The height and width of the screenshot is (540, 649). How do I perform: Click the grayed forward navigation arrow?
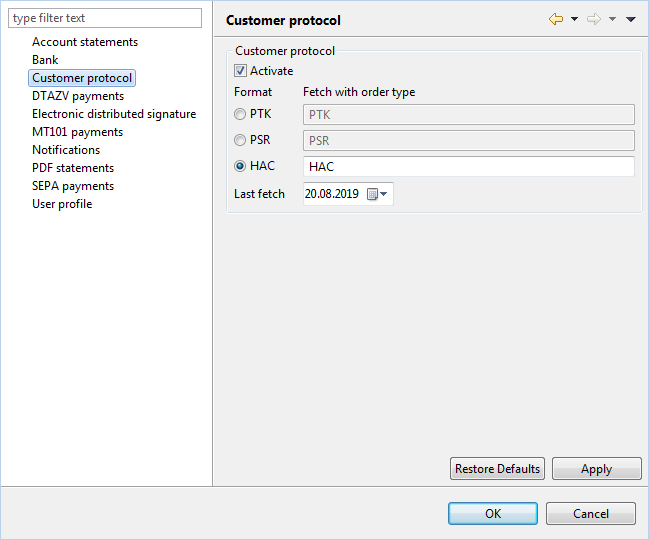pos(594,19)
